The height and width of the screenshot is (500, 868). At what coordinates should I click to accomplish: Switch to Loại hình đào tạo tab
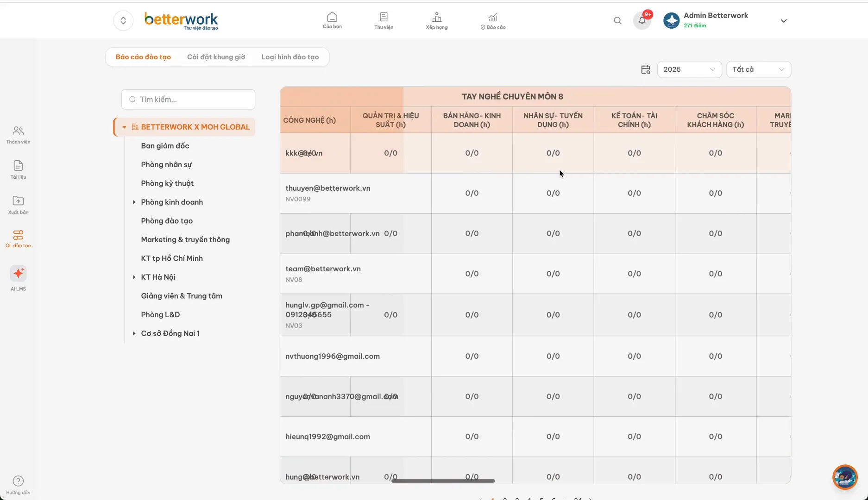290,57
